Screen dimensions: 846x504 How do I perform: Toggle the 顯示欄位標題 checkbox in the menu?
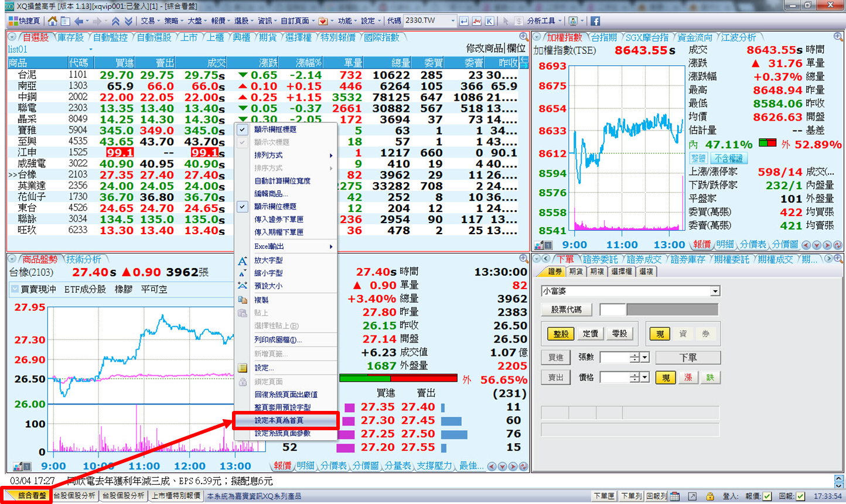(x=242, y=207)
